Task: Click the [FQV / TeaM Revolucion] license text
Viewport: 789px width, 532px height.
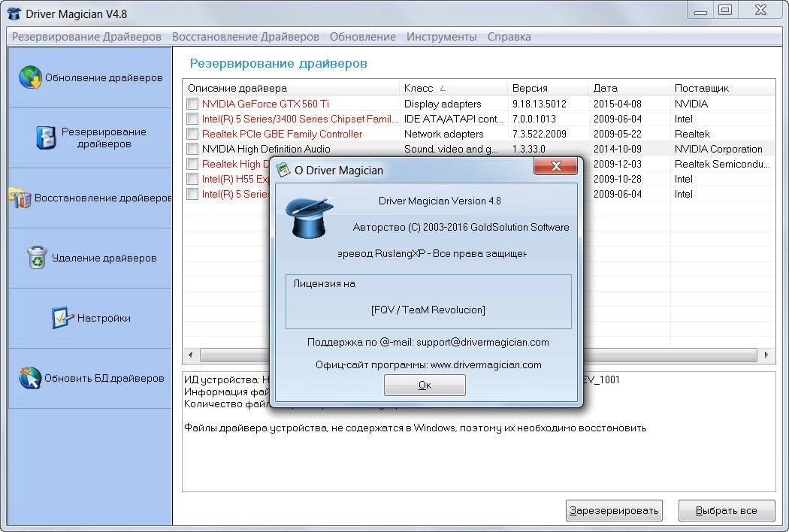Action: tap(428, 310)
